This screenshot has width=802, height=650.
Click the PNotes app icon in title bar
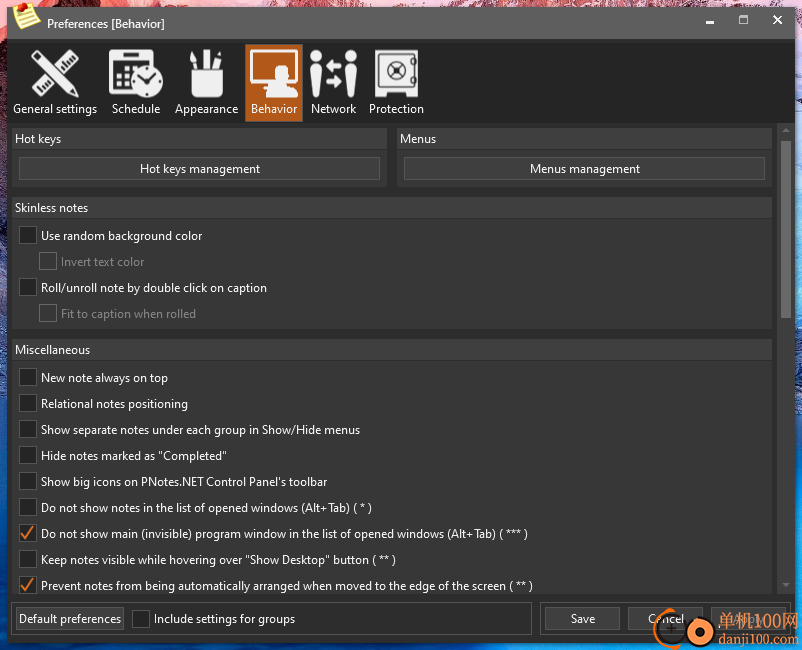(x=26, y=16)
